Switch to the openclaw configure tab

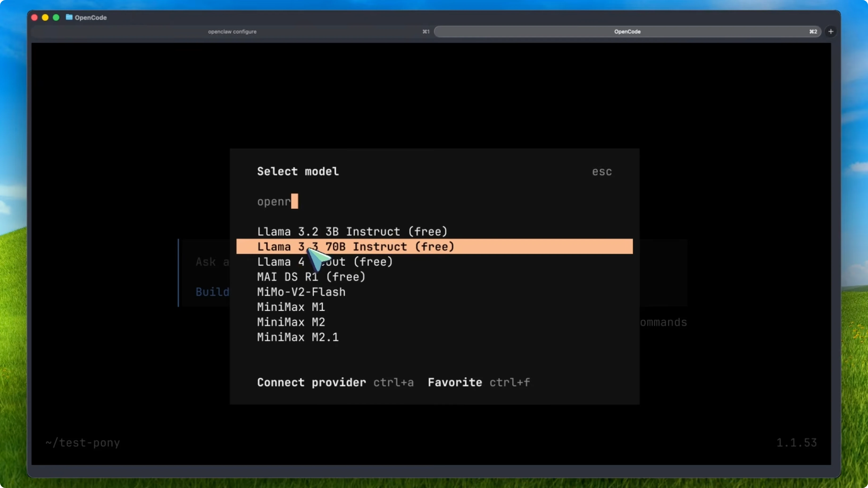pos(232,31)
